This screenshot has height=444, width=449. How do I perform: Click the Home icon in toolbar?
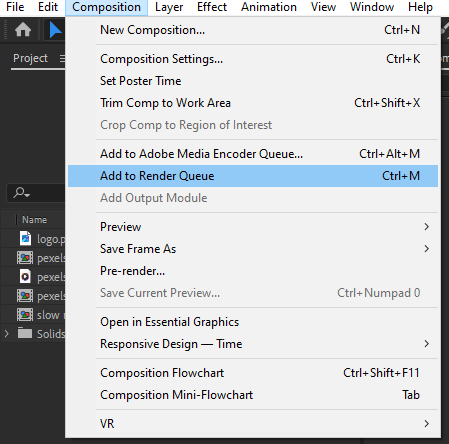coord(23,30)
